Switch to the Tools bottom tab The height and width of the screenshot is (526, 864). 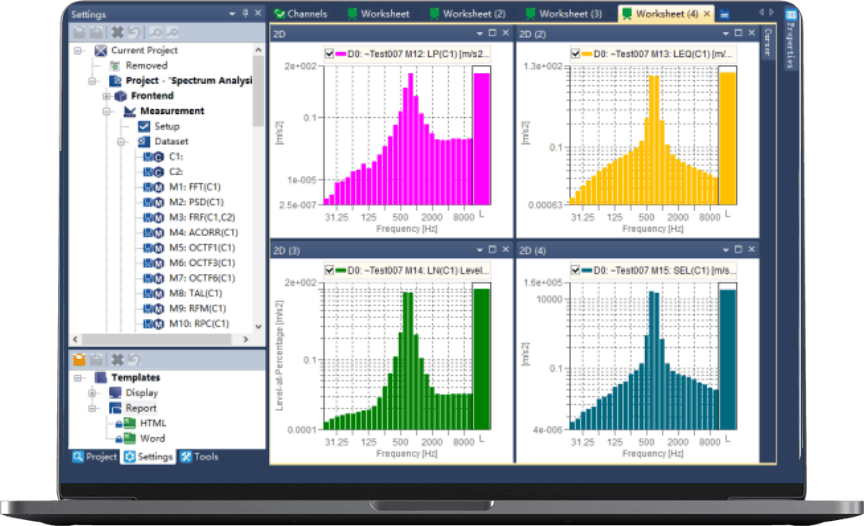click(x=199, y=457)
